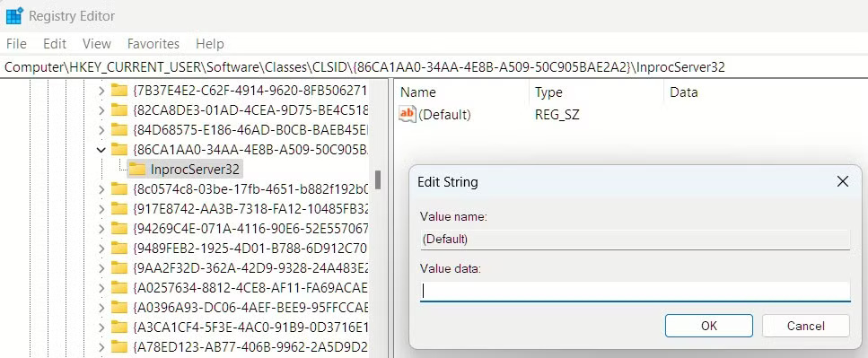This screenshot has width=868, height=358.
Task: Expand the {84D68575-E186 key
Action: click(101, 130)
